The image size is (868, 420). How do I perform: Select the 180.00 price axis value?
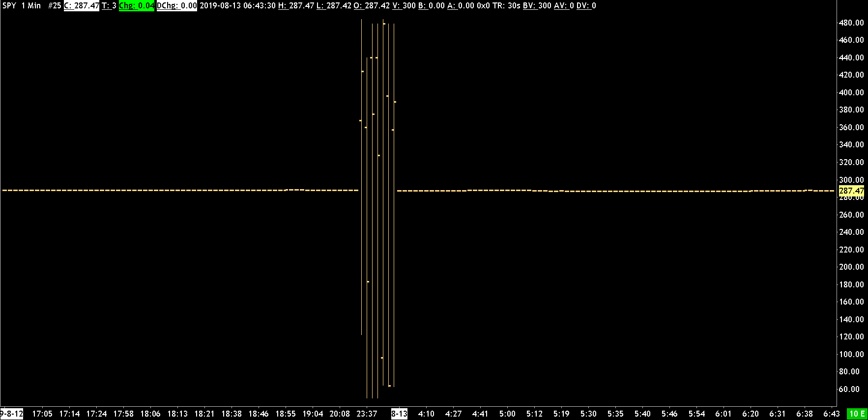851,284
